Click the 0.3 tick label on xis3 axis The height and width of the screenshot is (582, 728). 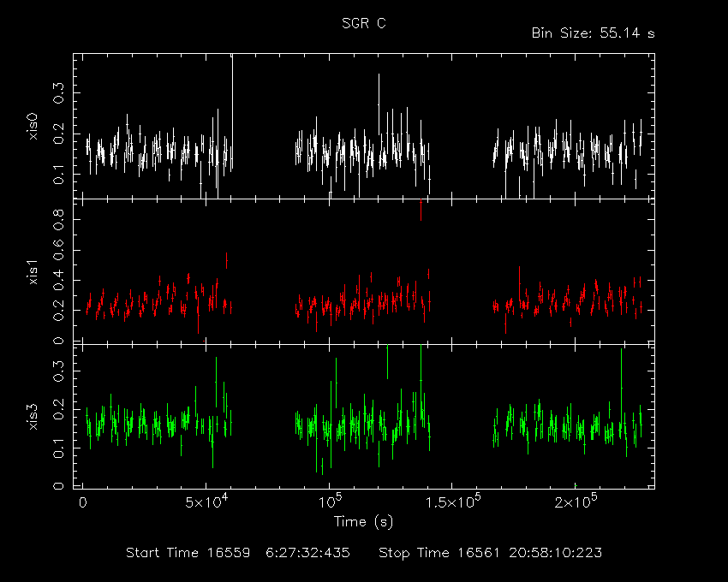tap(59, 371)
